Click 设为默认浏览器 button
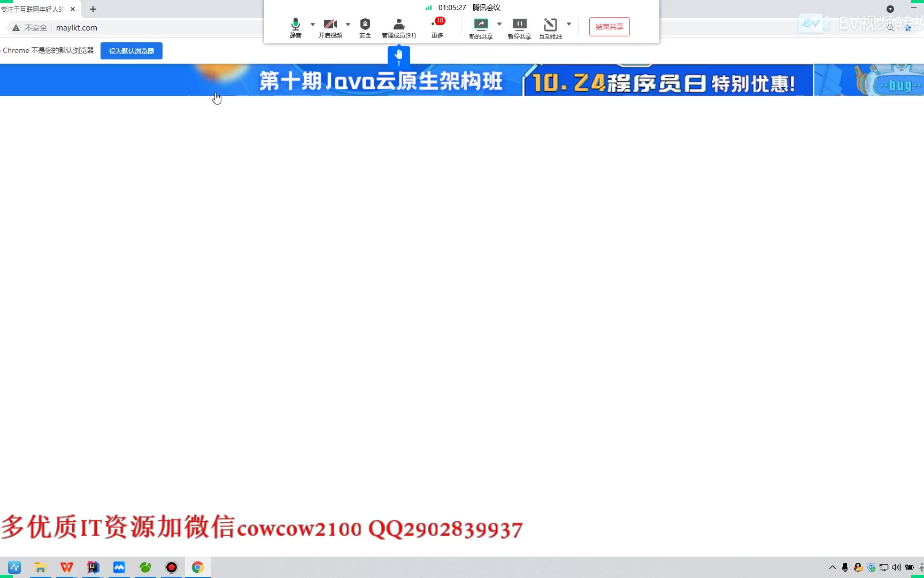924x578 pixels. coord(132,51)
